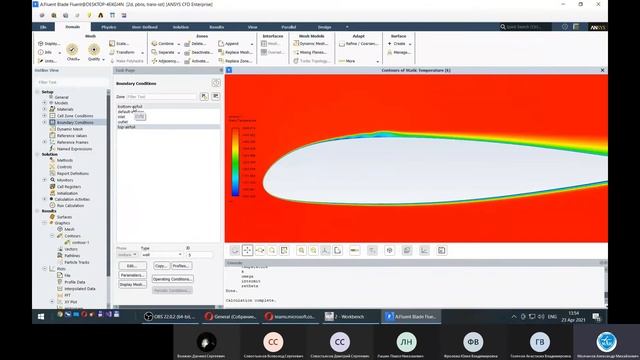This screenshot has height=360, width=640.
Task: Open Dynamic Mesh from Mesh Models
Action: pyautogui.click(x=310, y=43)
